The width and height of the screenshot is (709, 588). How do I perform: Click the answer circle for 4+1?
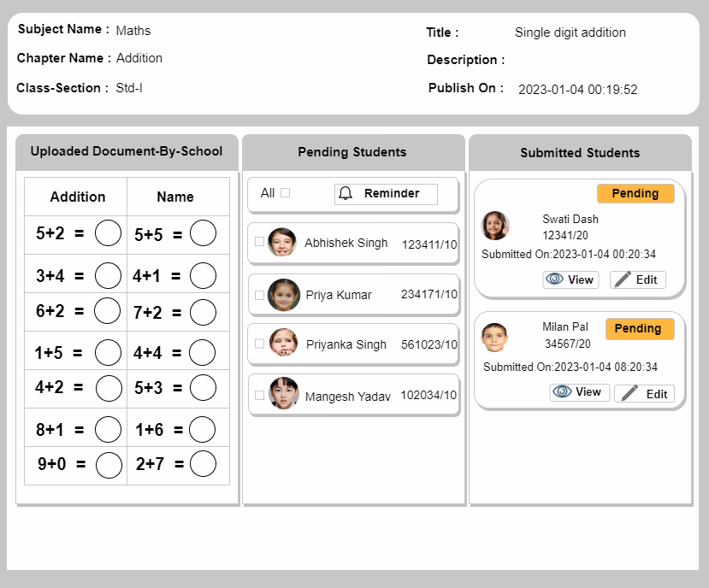coord(203,275)
